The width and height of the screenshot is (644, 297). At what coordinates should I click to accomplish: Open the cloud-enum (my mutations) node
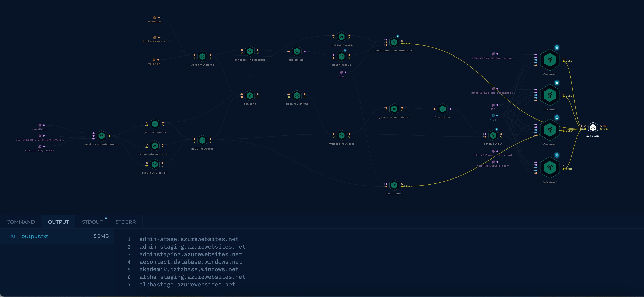click(394, 42)
